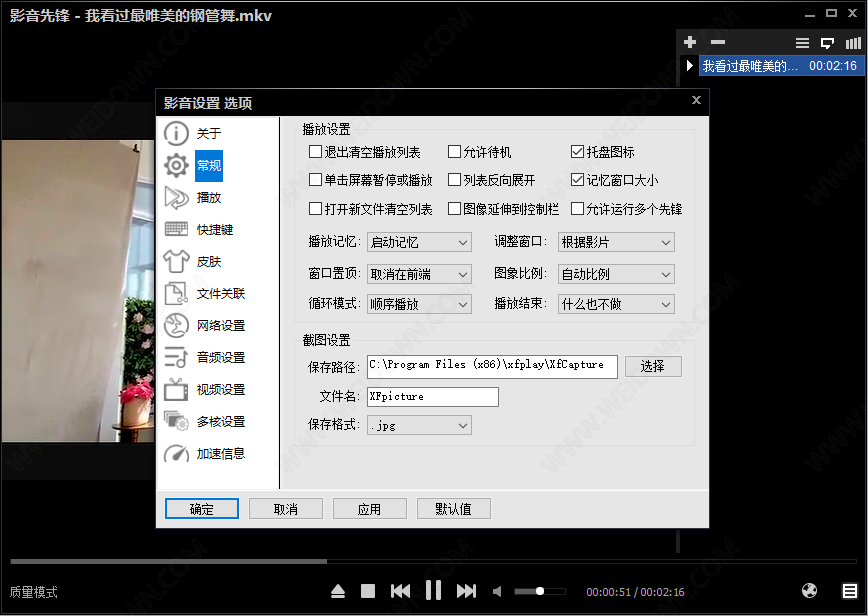Select 关于 in settings sidebar

point(209,133)
